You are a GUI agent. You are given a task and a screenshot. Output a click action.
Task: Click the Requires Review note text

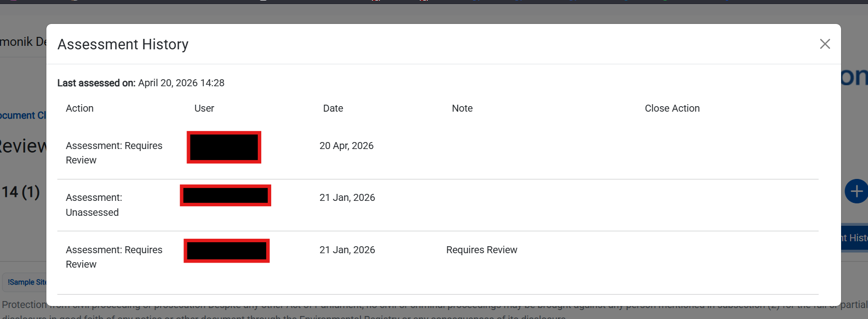tap(482, 250)
